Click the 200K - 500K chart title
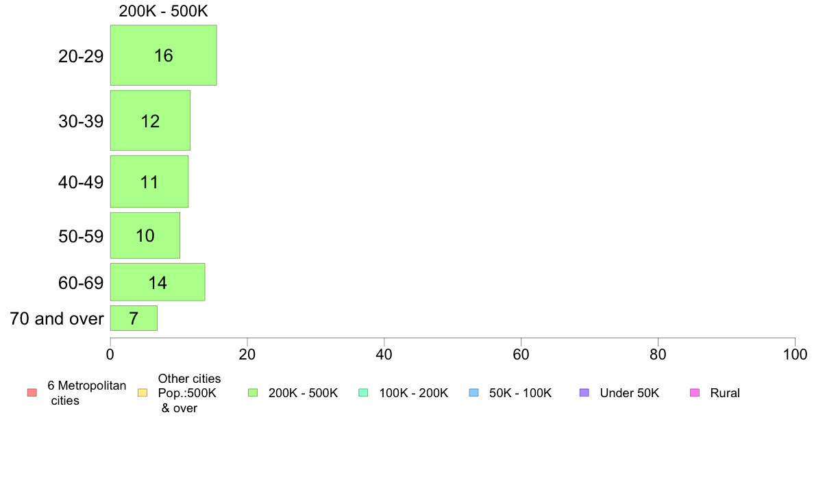The image size is (814, 504). (164, 11)
